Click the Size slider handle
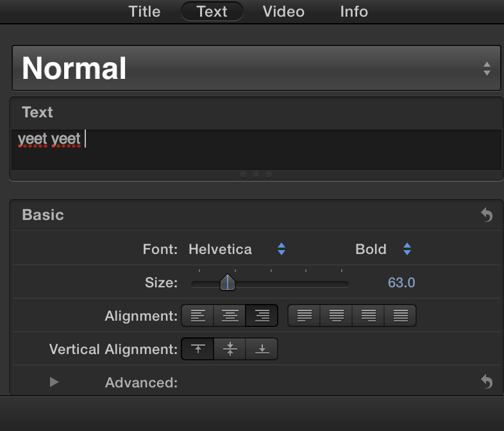 click(228, 282)
